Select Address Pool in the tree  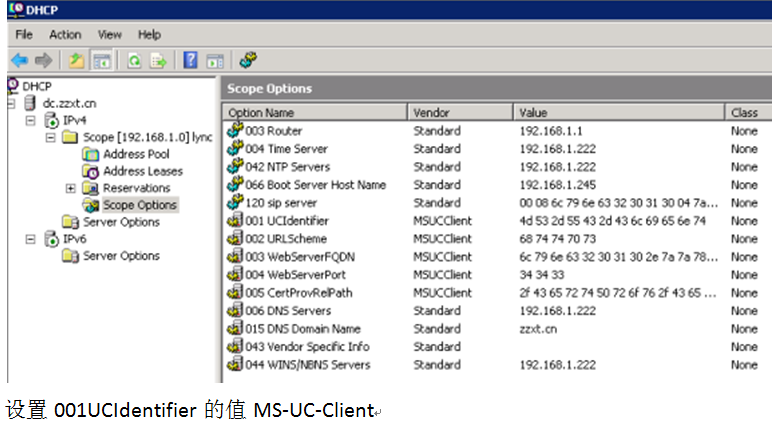coord(136,154)
